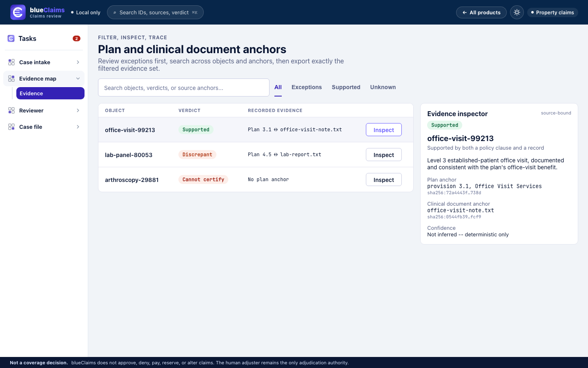Image resolution: width=588 pixels, height=368 pixels.
Task: Expand the Case file chevron
Action: [78, 127]
